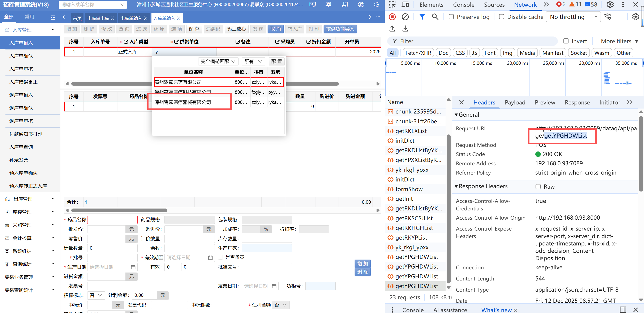The height and width of the screenshot is (313, 644).
Task: Switch to the Payload tab
Action: [x=515, y=102]
